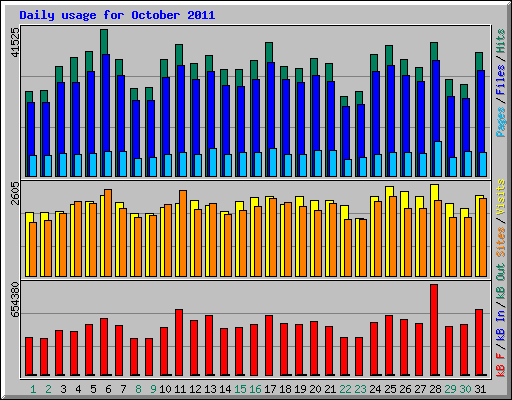Click the cyan Pages bar for day 28
Image resolution: width=512 pixels, height=400 pixels.
pyautogui.click(x=438, y=159)
